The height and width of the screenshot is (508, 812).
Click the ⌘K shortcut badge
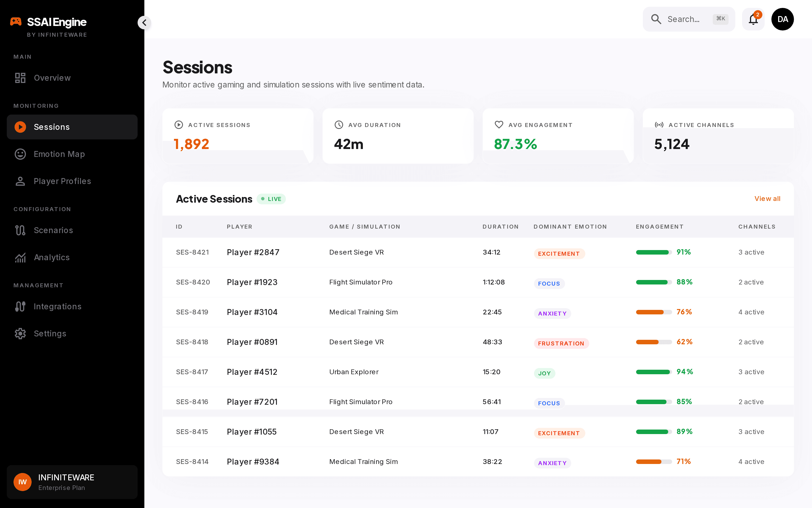[x=720, y=19]
